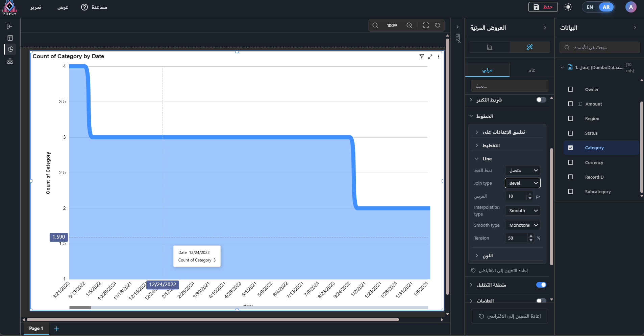This screenshot has width=644, height=336.
Task: Check the Owner column checkbox
Action: 571,89
